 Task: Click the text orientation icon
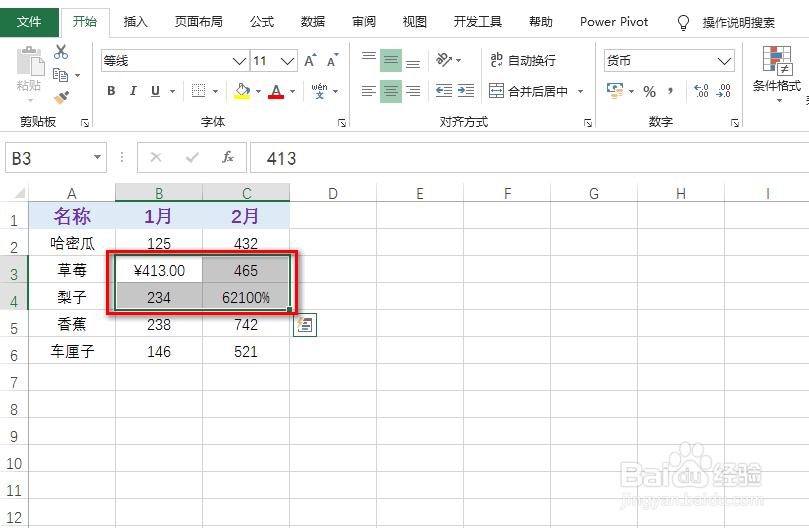coord(443,60)
